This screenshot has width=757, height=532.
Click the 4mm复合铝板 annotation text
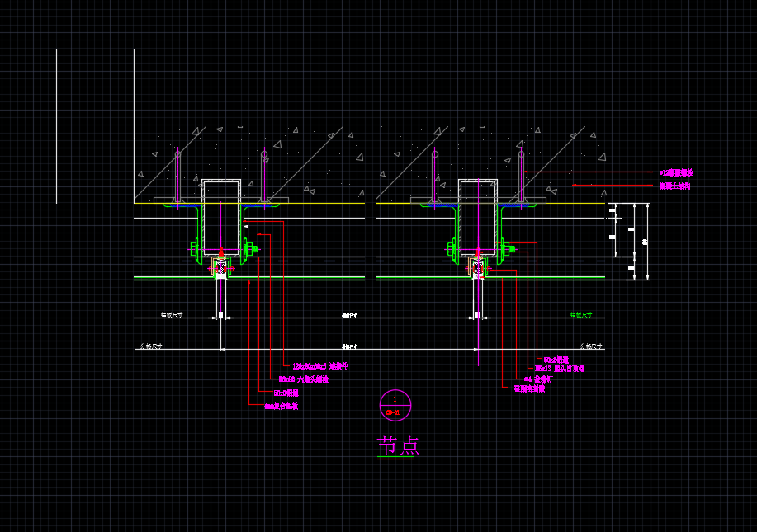[282, 406]
